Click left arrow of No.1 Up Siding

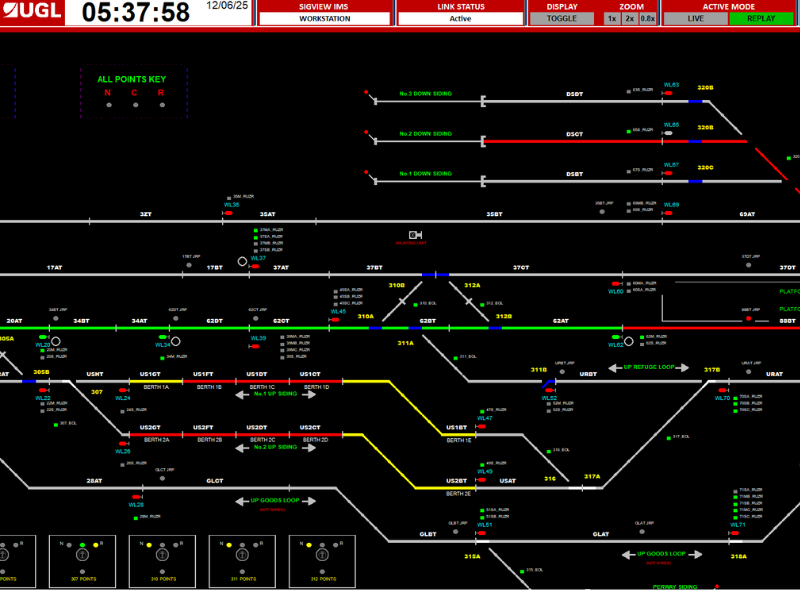(242, 395)
